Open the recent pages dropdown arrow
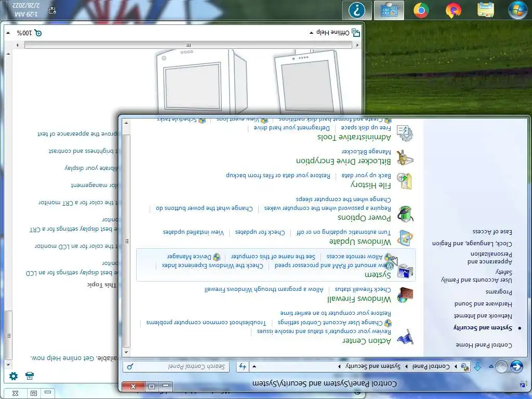 (x=490, y=366)
